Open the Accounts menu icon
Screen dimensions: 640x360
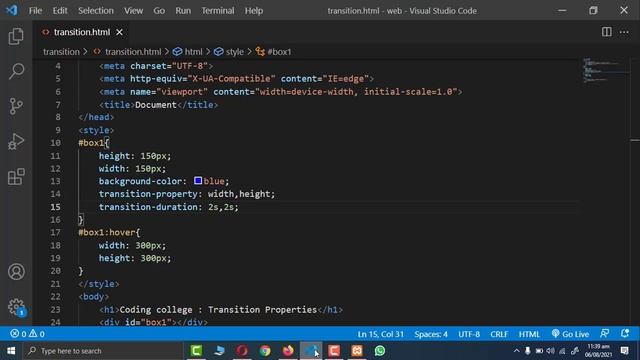(x=16, y=272)
